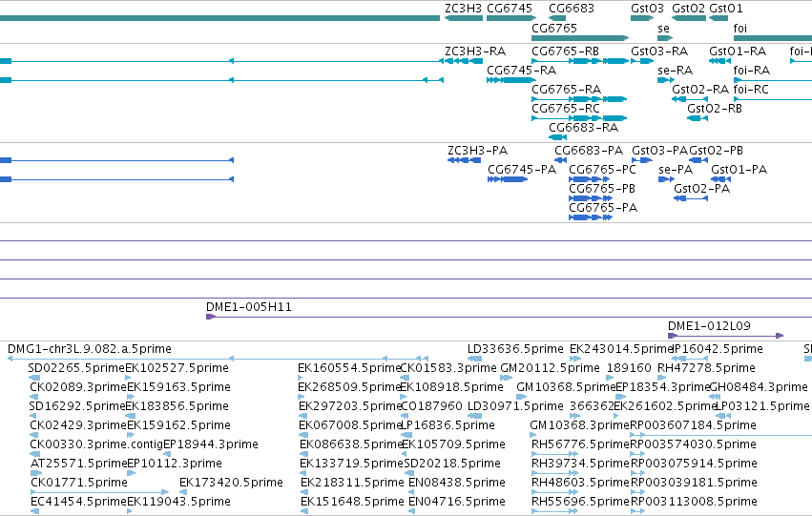Click EST CK00330.3prime.contig
Screen dimensions: 812x516
33,454
